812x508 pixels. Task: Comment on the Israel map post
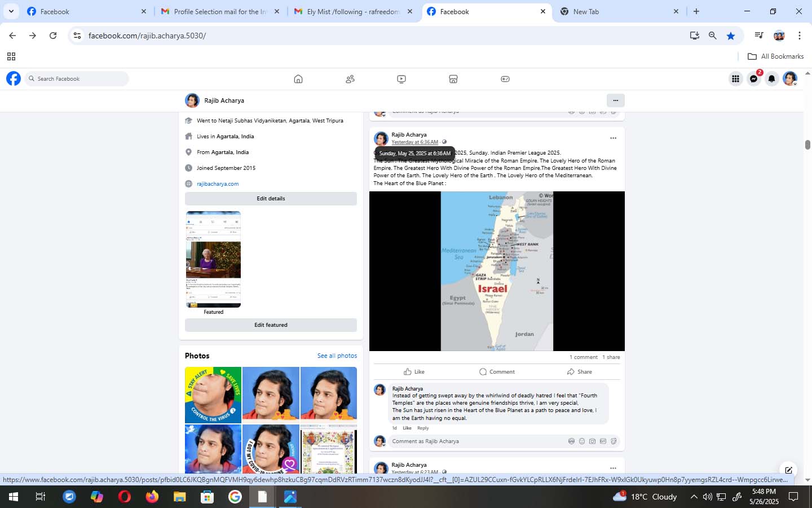click(x=497, y=371)
